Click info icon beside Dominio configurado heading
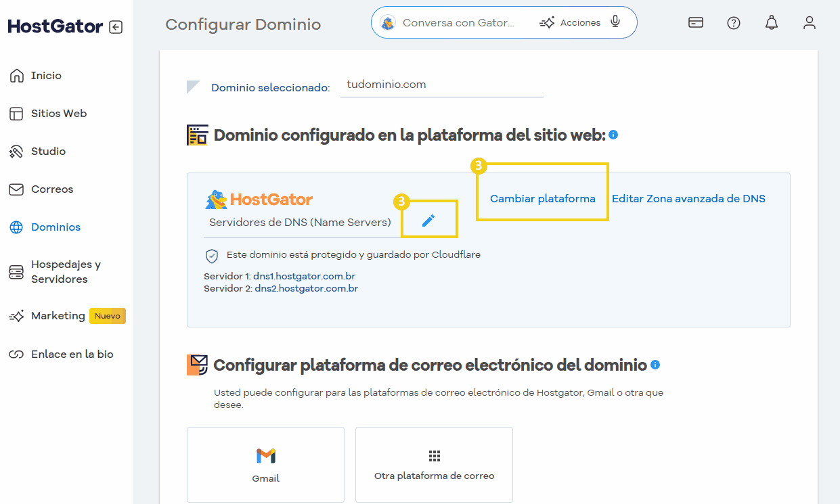This screenshot has width=840, height=504. click(613, 135)
